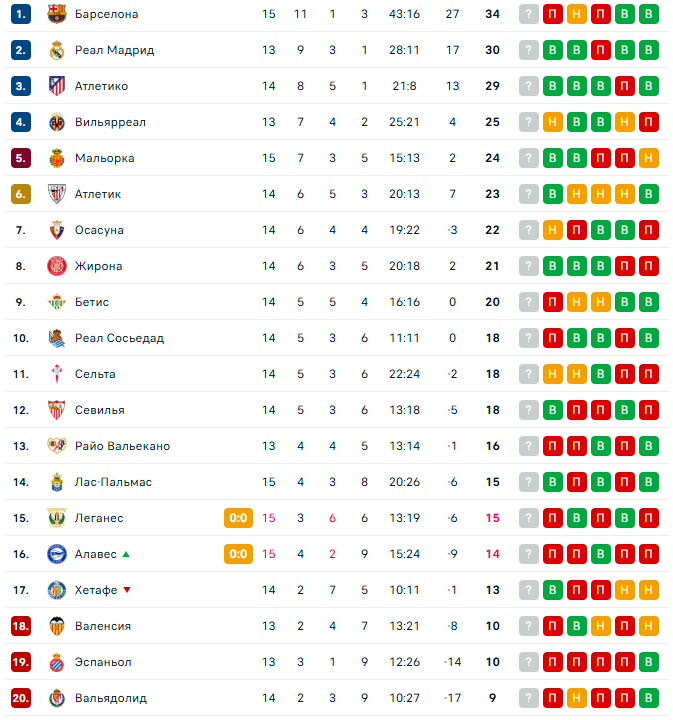The image size is (673, 720).
Task: Open the Atlético club logo
Action: 56,86
